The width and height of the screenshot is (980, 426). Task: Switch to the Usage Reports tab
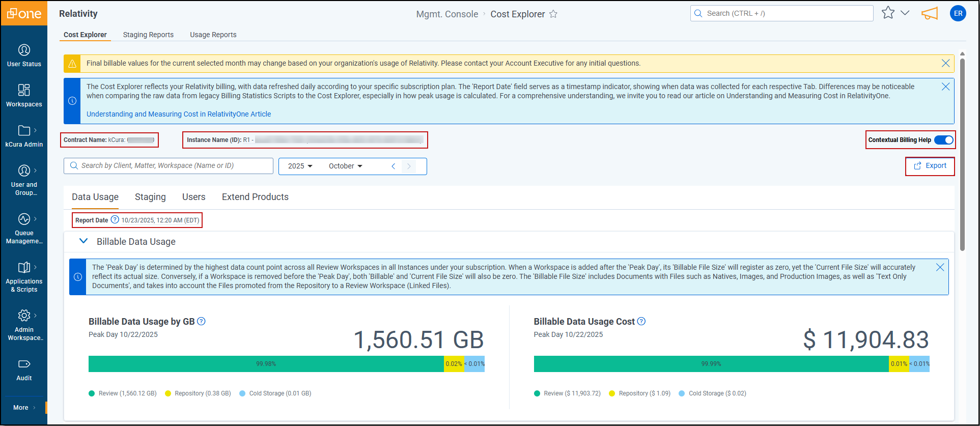coord(213,35)
